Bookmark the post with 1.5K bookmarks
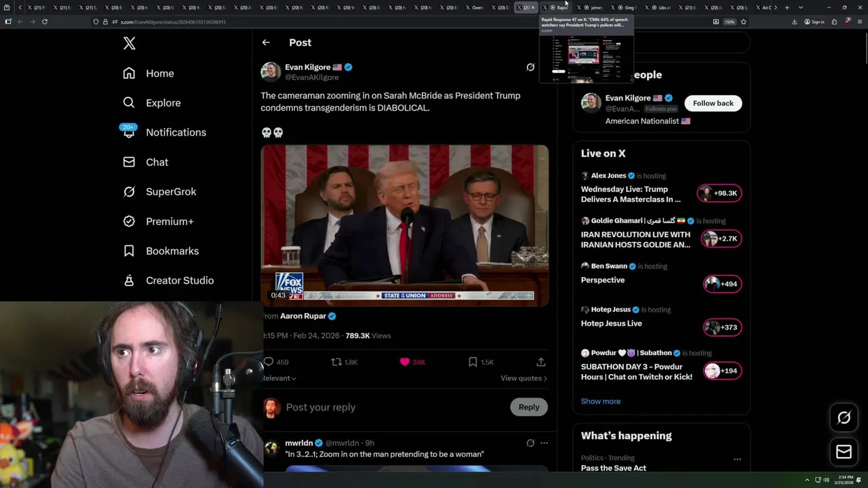Viewport: 868px width, 488px height. pyautogui.click(x=481, y=362)
